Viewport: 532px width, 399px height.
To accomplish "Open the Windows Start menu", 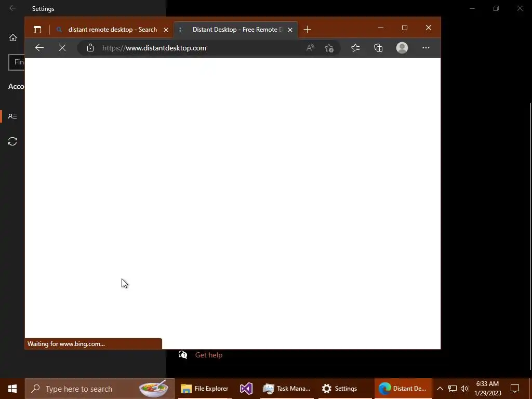I will click(12, 389).
